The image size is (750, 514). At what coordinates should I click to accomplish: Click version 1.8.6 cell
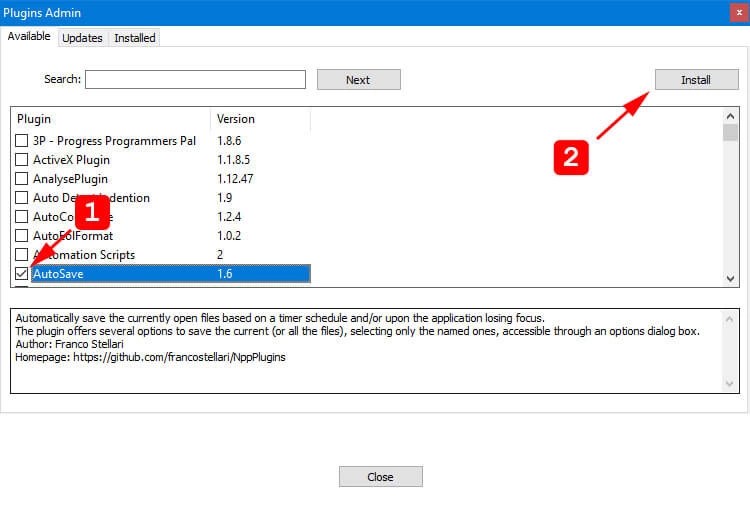(x=229, y=141)
